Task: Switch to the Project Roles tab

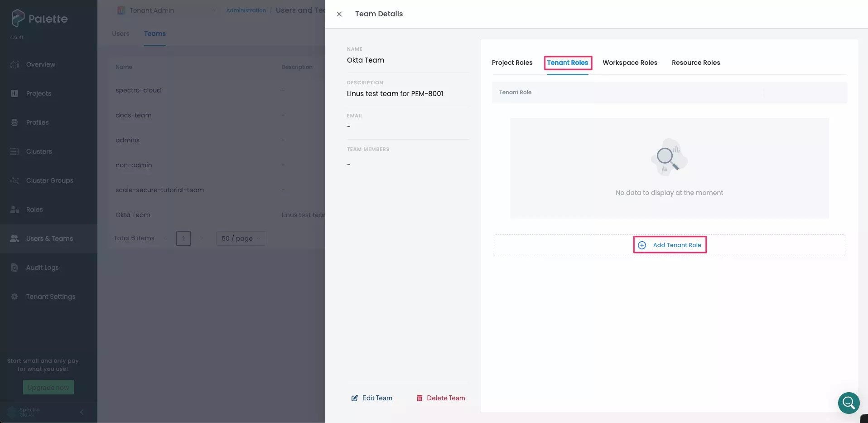Action: pos(512,63)
